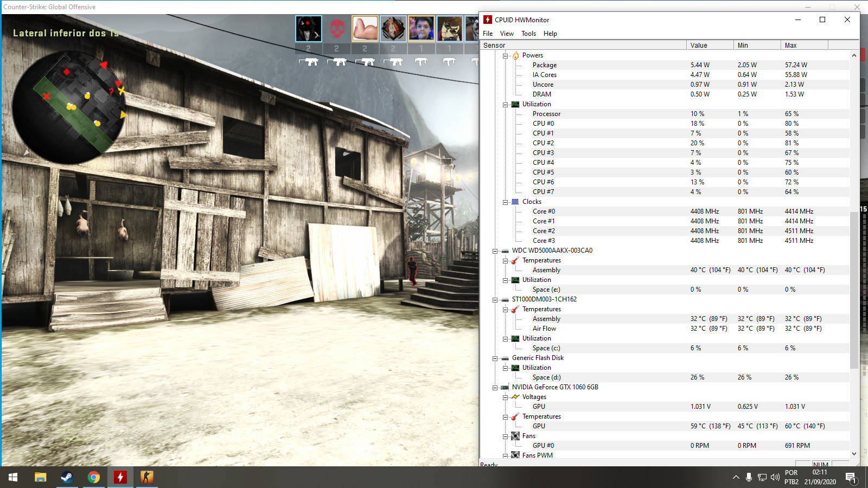Click the Generic Flash Disk drive icon
The width and height of the screenshot is (868, 488).
point(505,358)
